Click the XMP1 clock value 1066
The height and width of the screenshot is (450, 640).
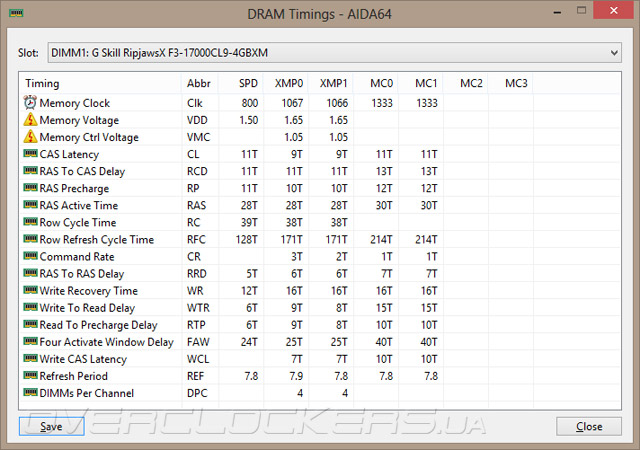pos(337,103)
